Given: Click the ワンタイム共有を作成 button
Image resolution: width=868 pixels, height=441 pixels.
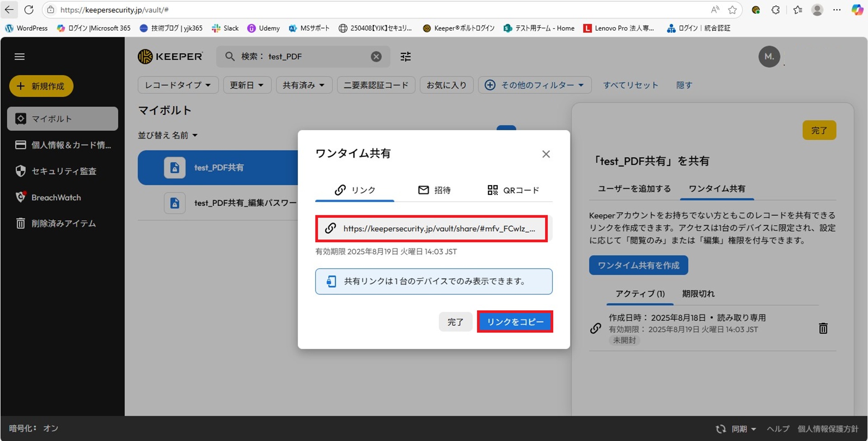Looking at the screenshot, I should [638, 266].
